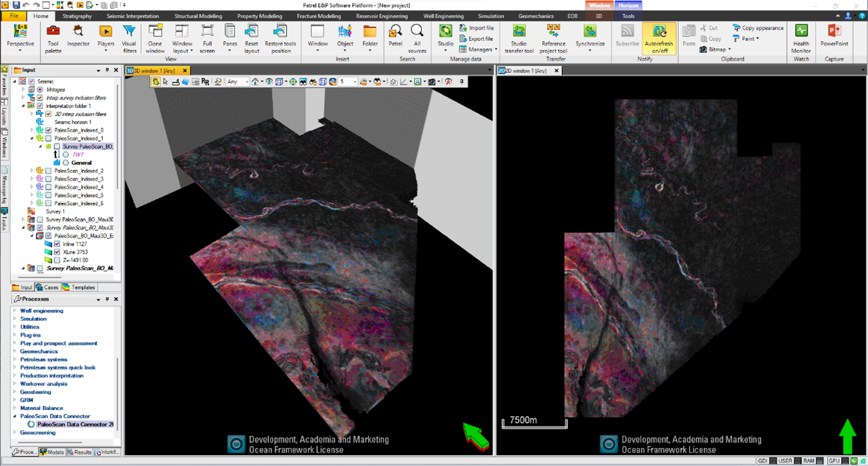Toggle the Seismic folder checkbox
Image resolution: width=868 pixels, height=466 pixels.
tap(31, 81)
